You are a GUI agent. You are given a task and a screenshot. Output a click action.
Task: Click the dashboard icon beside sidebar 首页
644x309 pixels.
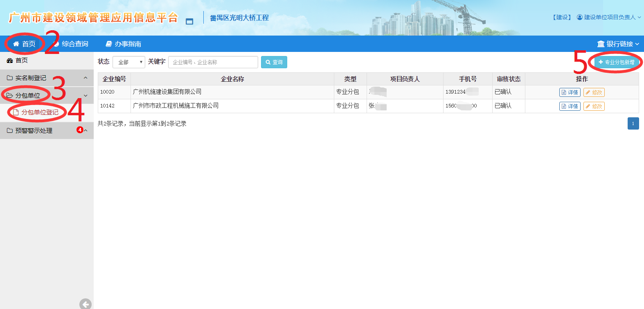10,60
